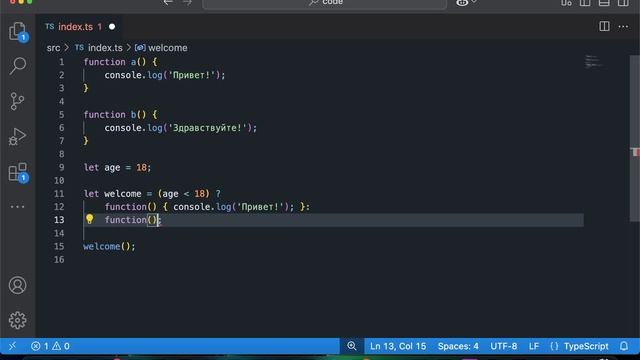Change indentation via Spaces: 4
Viewport: 640px width, 360px height.
coord(458,346)
